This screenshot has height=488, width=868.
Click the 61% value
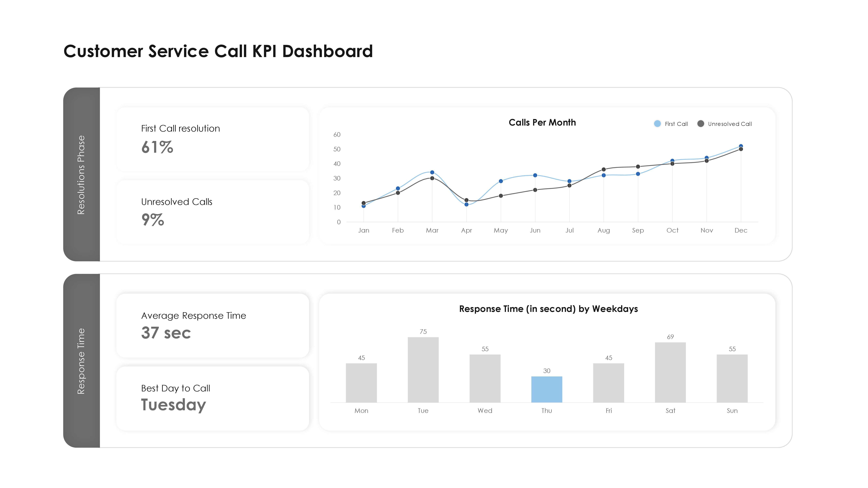[157, 147]
